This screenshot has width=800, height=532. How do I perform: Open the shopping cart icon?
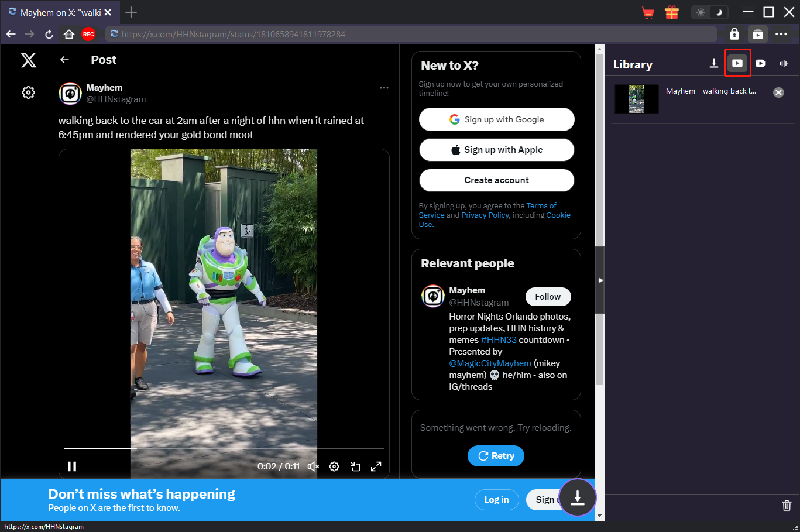click(648, 12)
